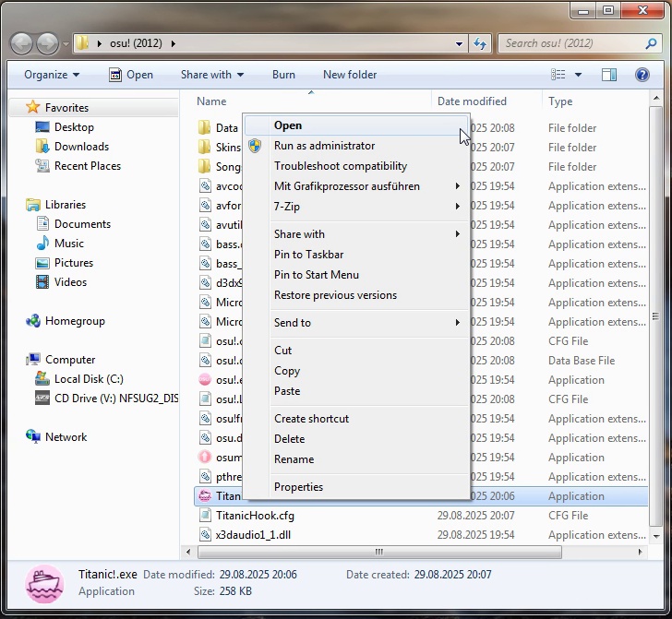Screen dimensions: 672x619
Task: Choose Cut in context menu
Action: pos(356,351)
